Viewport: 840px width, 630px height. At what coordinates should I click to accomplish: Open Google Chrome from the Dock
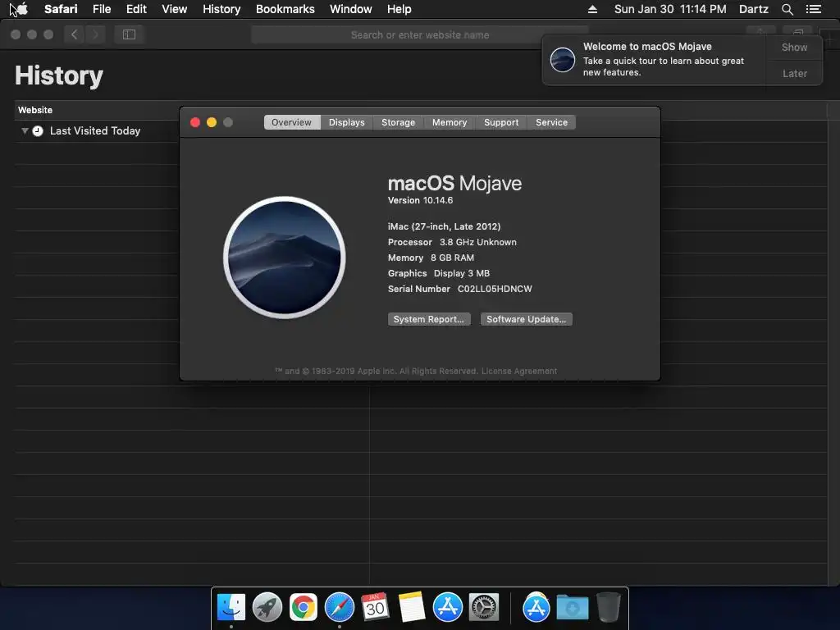tap(304, 607)
